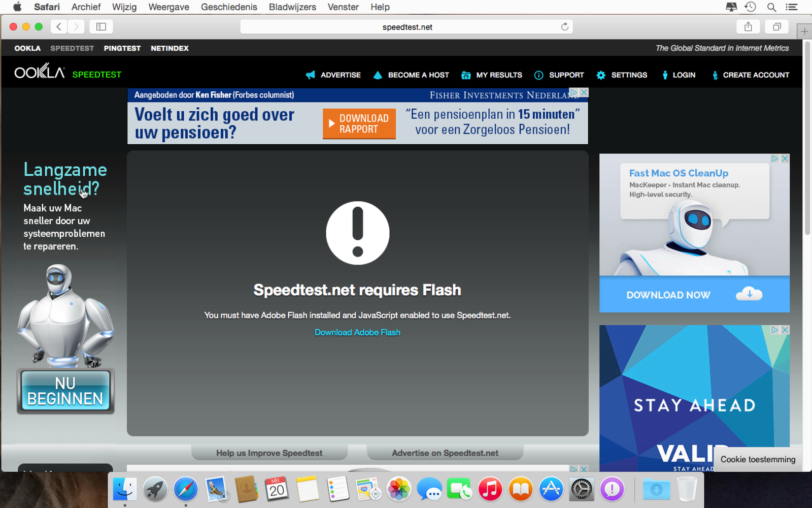Image resolution: width=812 pixels, height=508 pixels.
Task: Show all tabs using the tab overview icon
Action: [777, 26]
